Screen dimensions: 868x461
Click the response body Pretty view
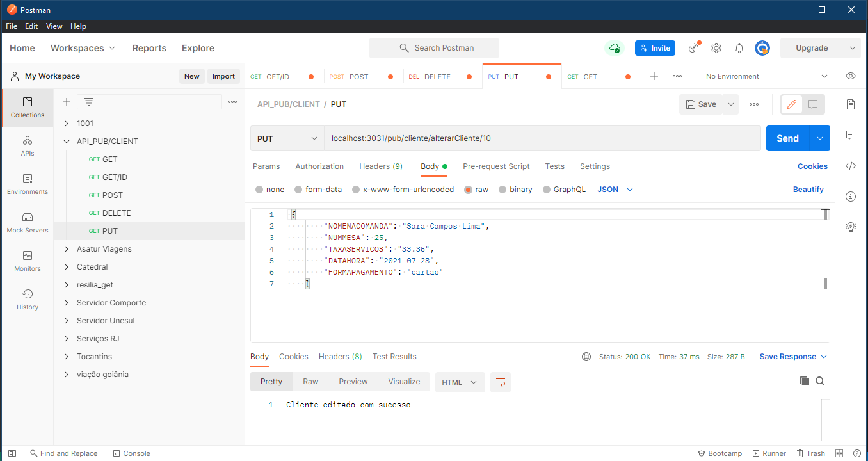pyautogui.click(x=271, y=381)
